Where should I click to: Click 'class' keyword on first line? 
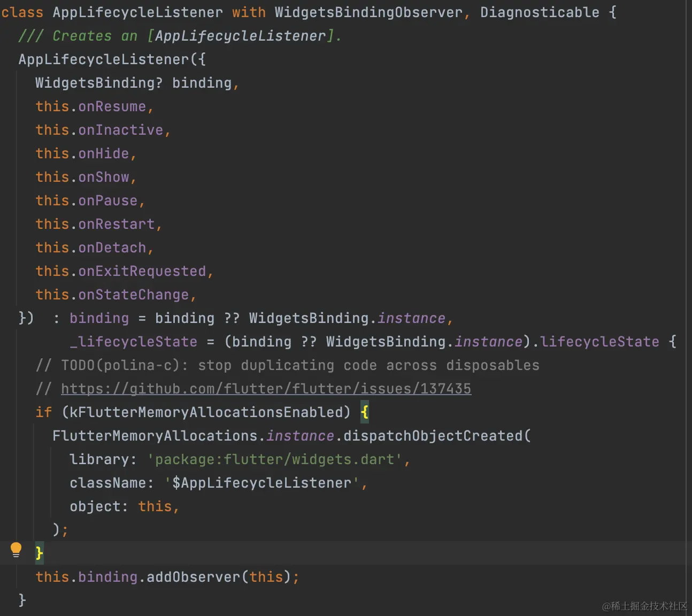click(x=22, y=12)
